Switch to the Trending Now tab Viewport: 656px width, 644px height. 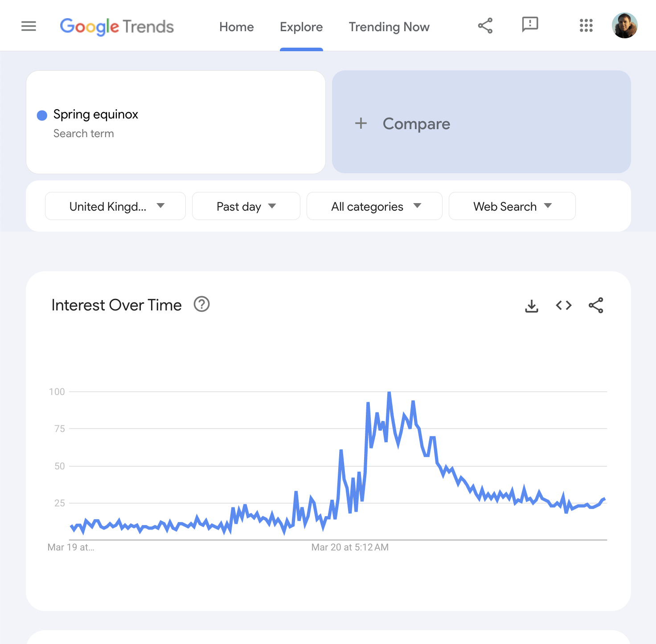point(389,27)
